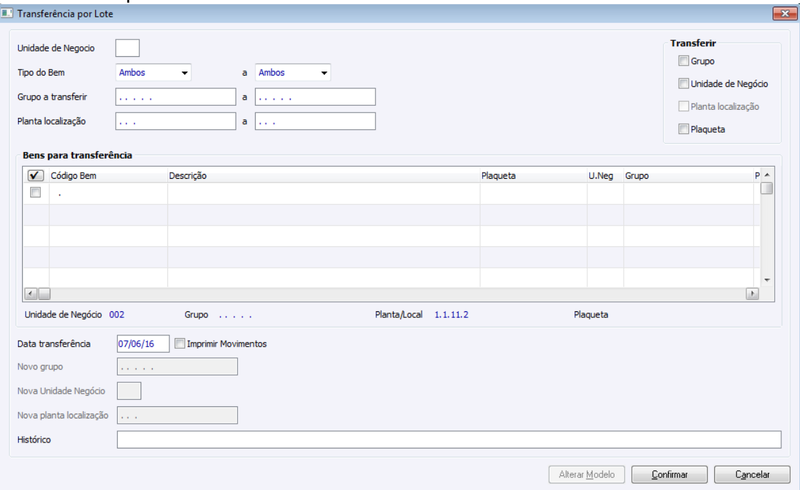
Task: Toggle the select-all checkbox in grid header
Action: point(35,175)
